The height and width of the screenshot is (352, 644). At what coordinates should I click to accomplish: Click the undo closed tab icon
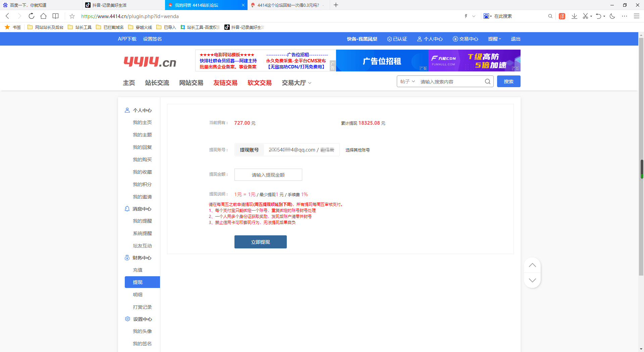[598, 16]
